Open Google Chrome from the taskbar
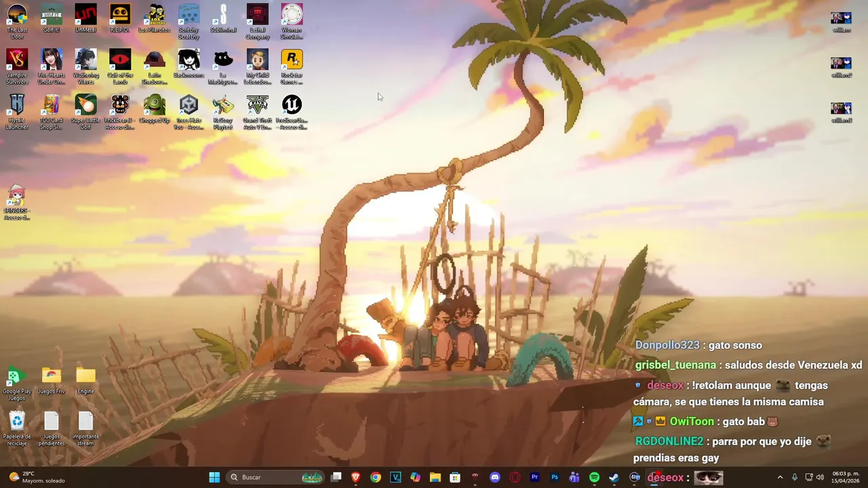Screen dimensions: 868x488 [x=376, y=477]
